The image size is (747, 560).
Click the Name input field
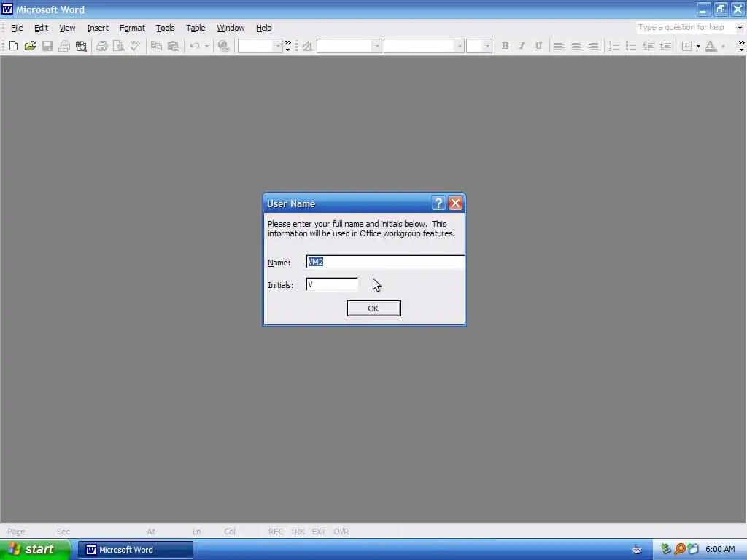pyautogui.click(x=385, y=262)
